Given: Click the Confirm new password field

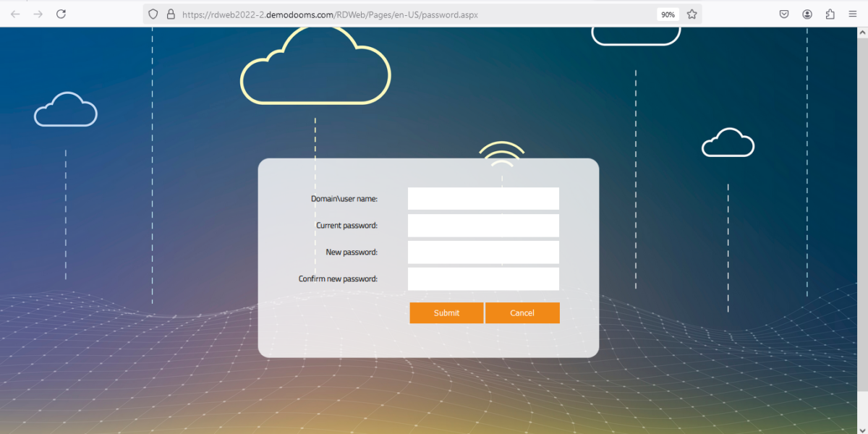Looking at the screenshot, I should 483,278.
